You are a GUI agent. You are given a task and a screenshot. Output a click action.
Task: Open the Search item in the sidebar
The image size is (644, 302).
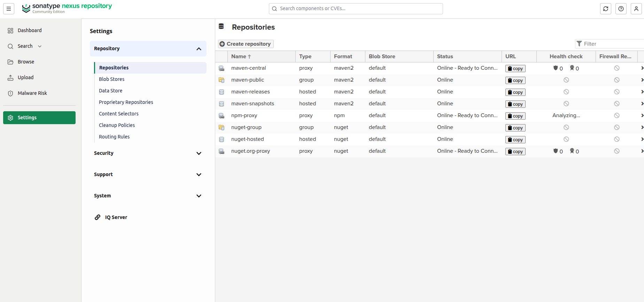[x=25, y=46]
